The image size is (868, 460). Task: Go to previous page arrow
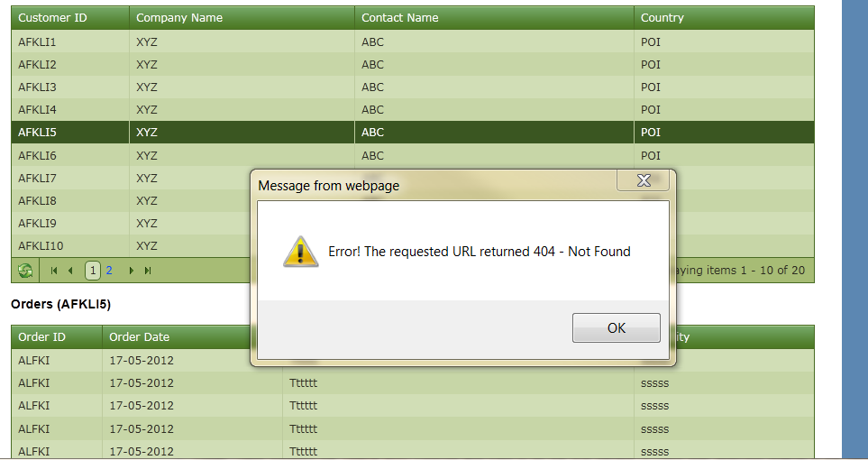tap(70, 271)
